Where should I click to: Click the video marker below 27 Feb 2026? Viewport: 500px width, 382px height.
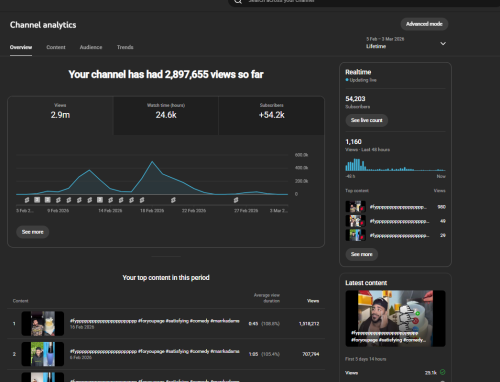(x=236, y=200)
